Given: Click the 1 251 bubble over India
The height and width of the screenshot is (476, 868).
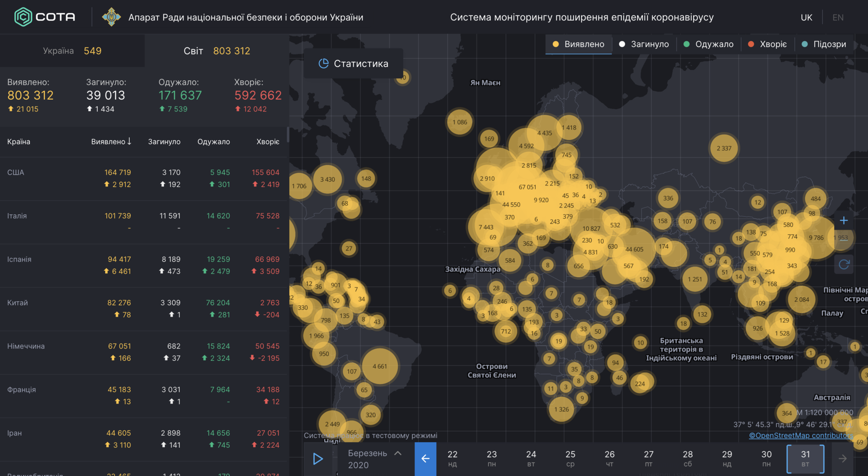Looking at the screenshot, I should pos(695,279).
